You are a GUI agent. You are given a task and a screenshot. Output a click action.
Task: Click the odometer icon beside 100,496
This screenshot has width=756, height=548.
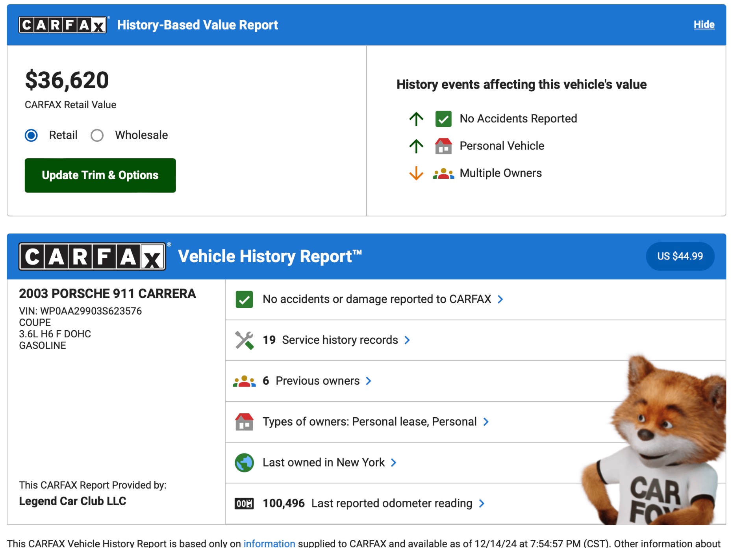[244, 504]
